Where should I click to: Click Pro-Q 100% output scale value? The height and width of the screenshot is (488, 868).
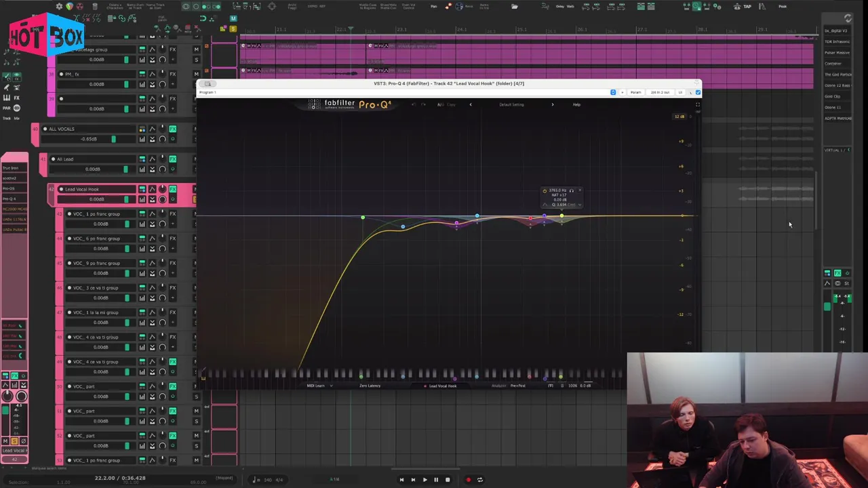[572, 386]
